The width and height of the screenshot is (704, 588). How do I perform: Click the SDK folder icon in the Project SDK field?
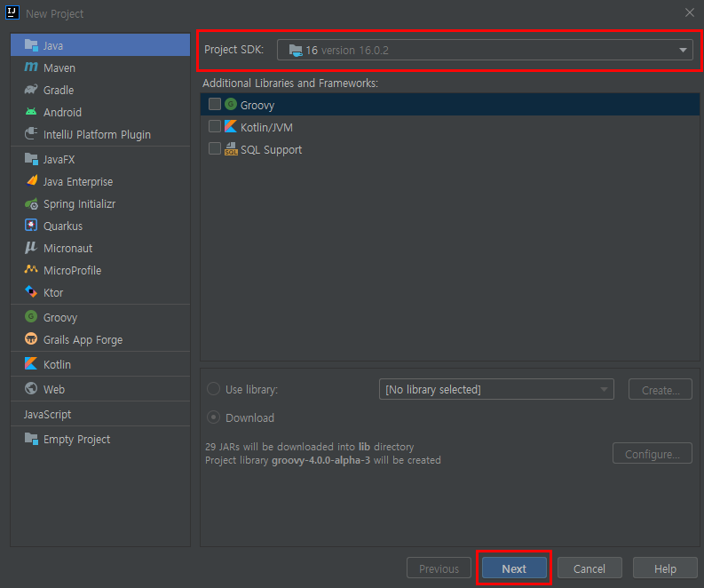coord(296,51)
